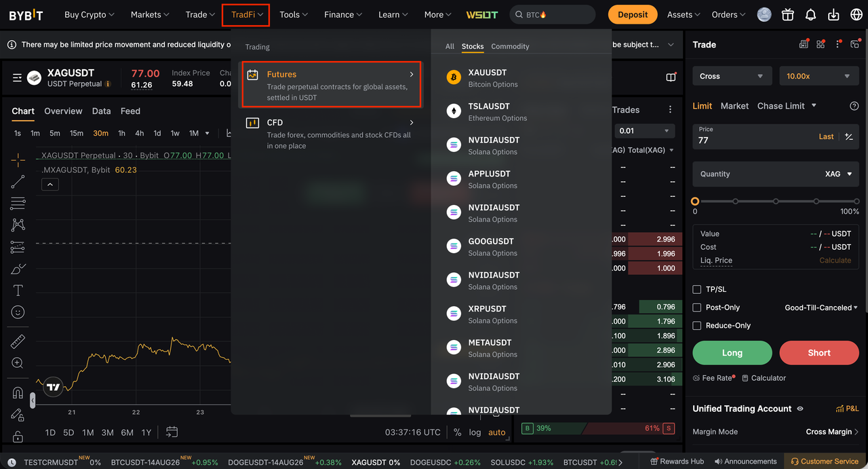Image resolution: width=868 pixels, height=469 pixels.
Task: Click the lock drawings pencil icon
Action: click(x=18, y=415)
